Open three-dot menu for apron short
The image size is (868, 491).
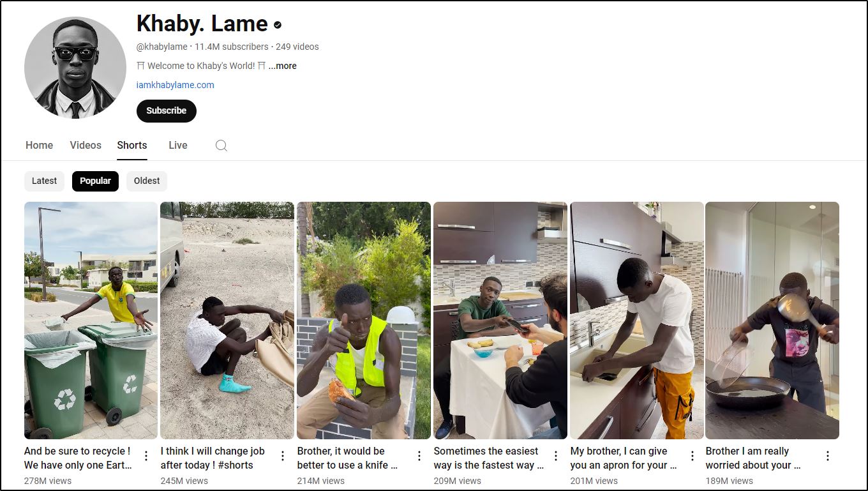pyautogui.click(x=692, y=456)
